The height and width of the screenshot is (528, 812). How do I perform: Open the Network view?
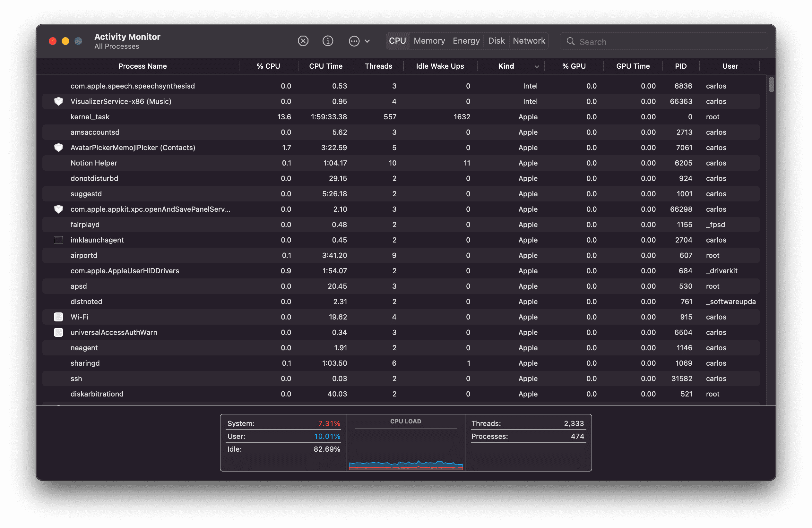click(529, 41)
